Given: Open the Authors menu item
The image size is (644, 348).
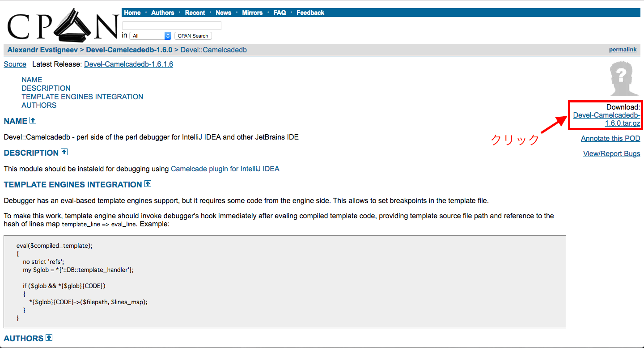Looking at the screenshot, I should click(x=163, y=13).
